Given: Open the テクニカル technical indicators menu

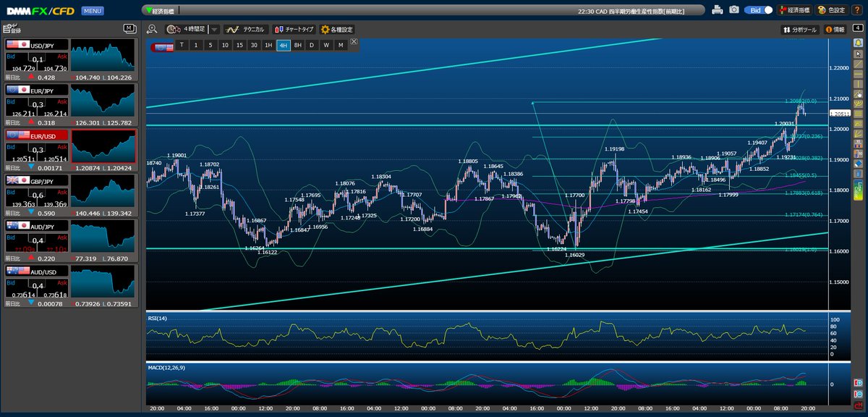Looking at the screenshot, I should click(x=246, y=30).
